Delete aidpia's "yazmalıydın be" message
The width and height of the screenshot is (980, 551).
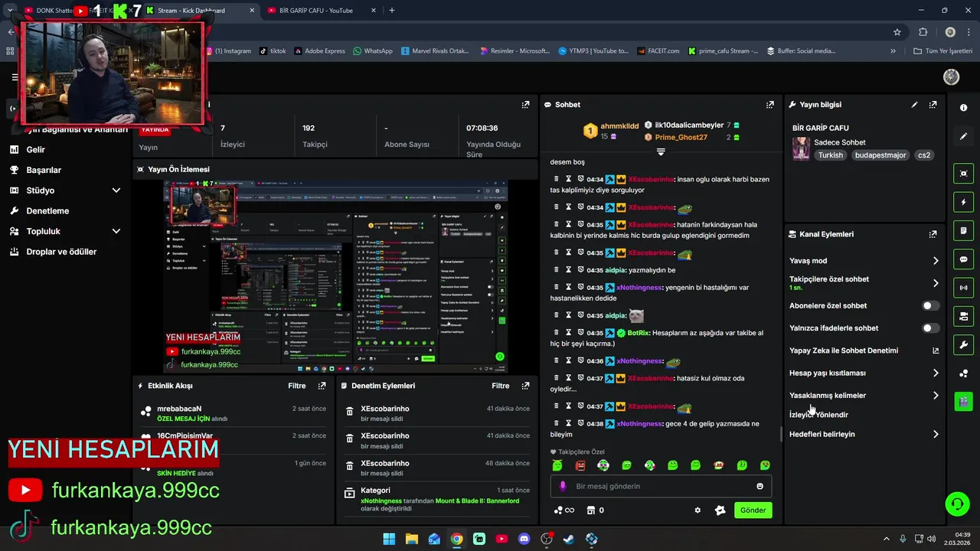click(x=557, y=270)
